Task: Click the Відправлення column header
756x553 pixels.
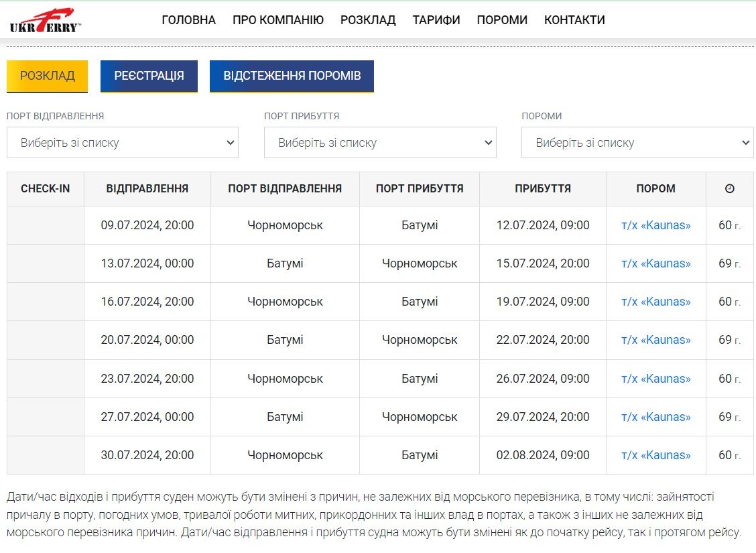Action: pyautogui.click(x=147, y=189)
